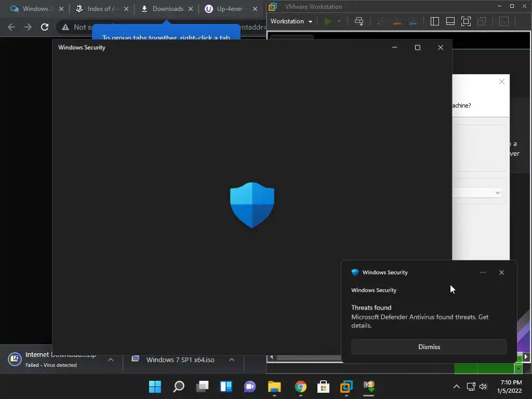The height and width of the screenshot is (399, 532).
Task: Click the Threats found notification text
Action: click(371, 308)
